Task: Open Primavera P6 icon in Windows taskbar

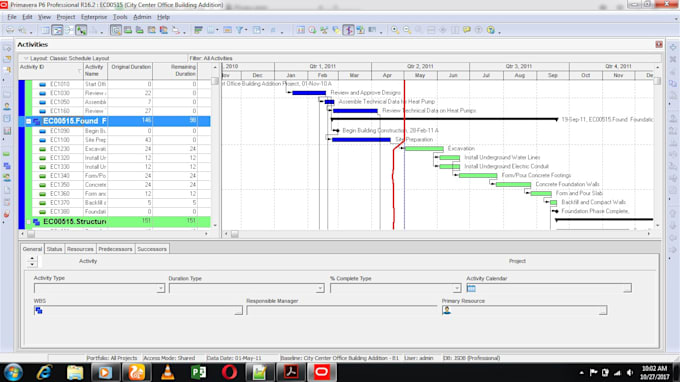Action: tap(321, 372)
